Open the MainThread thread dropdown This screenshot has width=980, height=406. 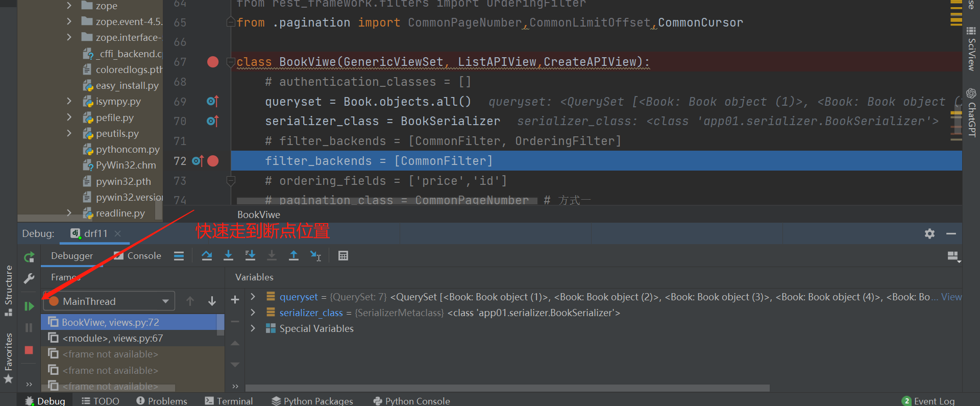click(109, 301)
